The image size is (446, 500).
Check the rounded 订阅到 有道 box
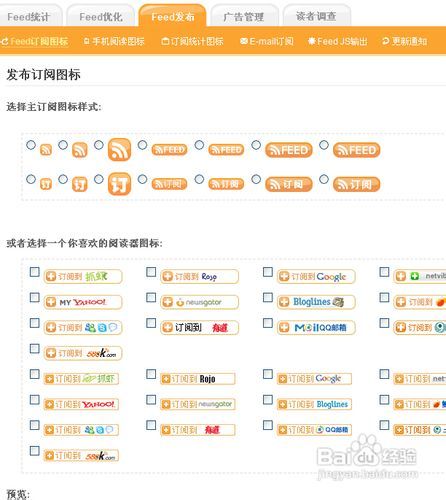pos(151,323)
